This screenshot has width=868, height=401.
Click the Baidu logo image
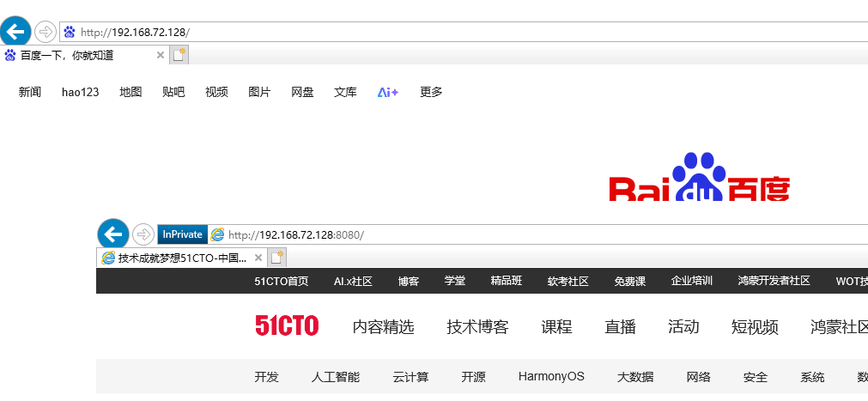coord(699,177)
